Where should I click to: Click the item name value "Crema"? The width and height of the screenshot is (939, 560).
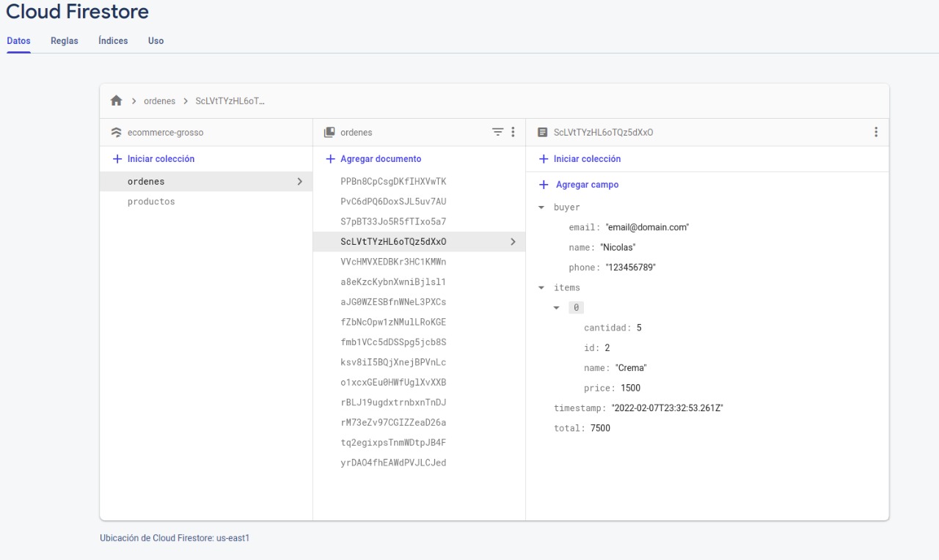(x=631, y=368)
